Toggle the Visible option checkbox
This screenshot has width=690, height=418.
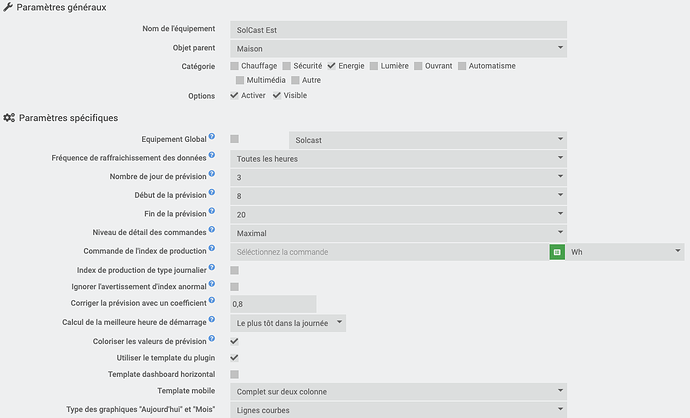click(277, 96)
